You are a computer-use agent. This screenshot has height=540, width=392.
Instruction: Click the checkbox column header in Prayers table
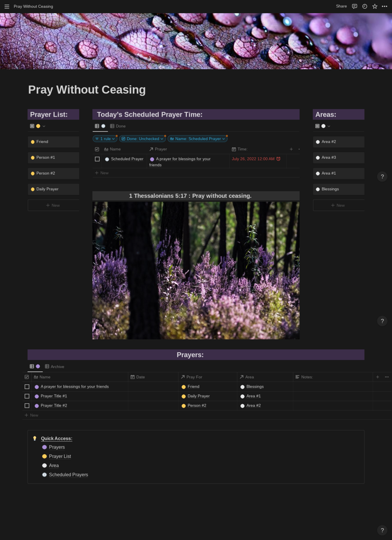(x=27, y=377)
